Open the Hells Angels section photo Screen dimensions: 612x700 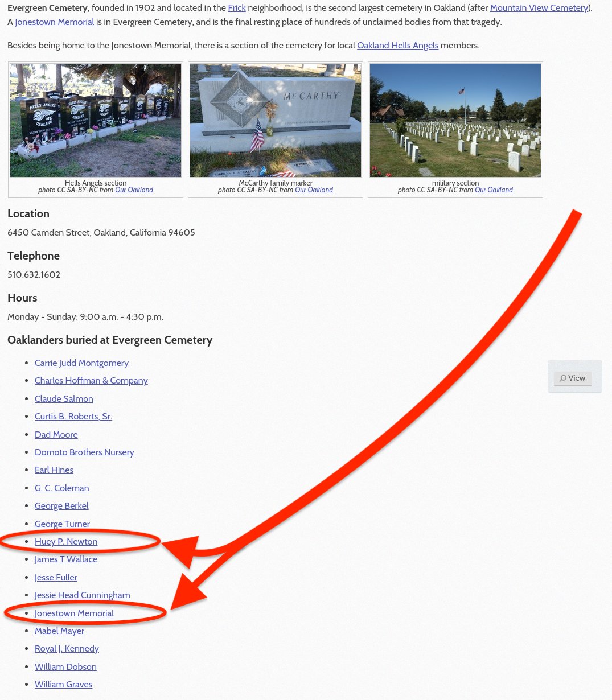tap(96, 120)
